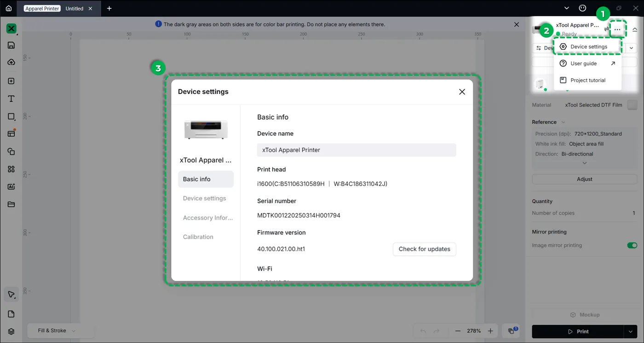This screenshot has height=343, width=644.
Task: Open the AI tool icon
Action: pos(11,186)
